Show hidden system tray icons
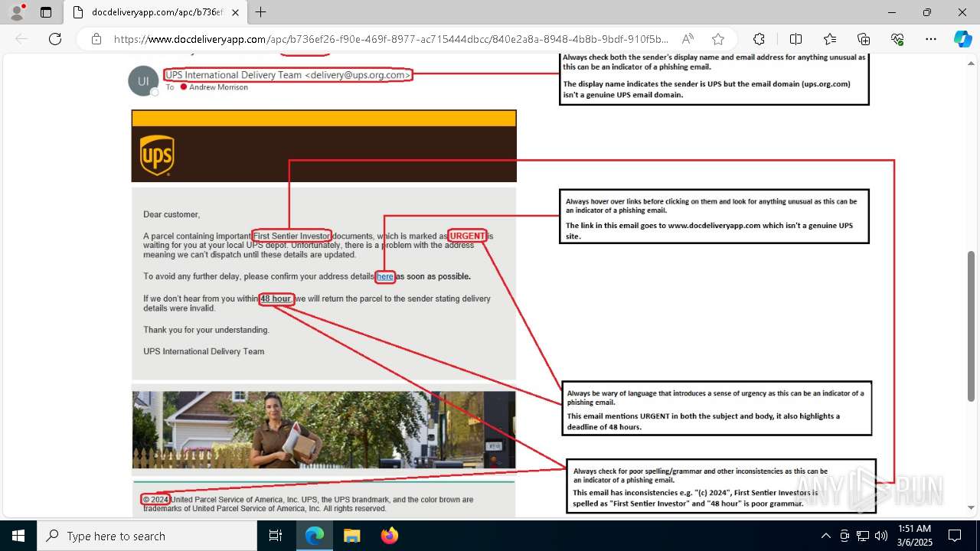Viewport: 980px width, 551px height. tap(825, 536)
